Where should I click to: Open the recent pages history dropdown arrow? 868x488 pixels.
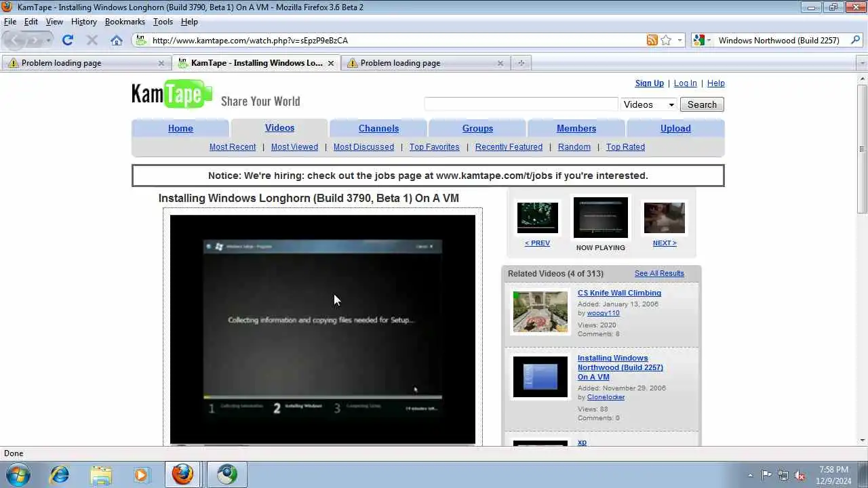48,41
